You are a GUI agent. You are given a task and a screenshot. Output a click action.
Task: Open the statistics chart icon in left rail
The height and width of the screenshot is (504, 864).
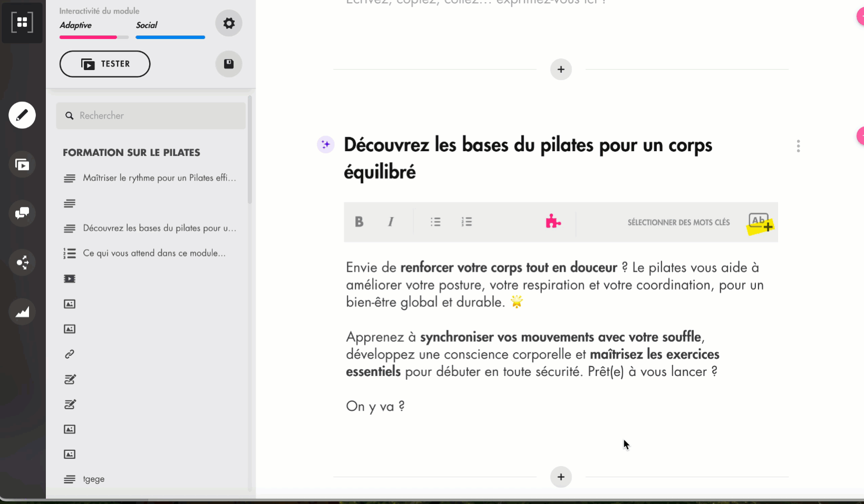pyautogui.click(x=22, y=312)
